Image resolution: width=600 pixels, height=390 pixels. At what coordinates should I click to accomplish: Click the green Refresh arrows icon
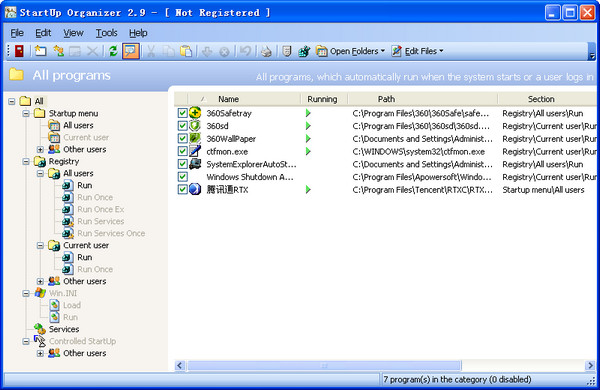pos(113,51)
